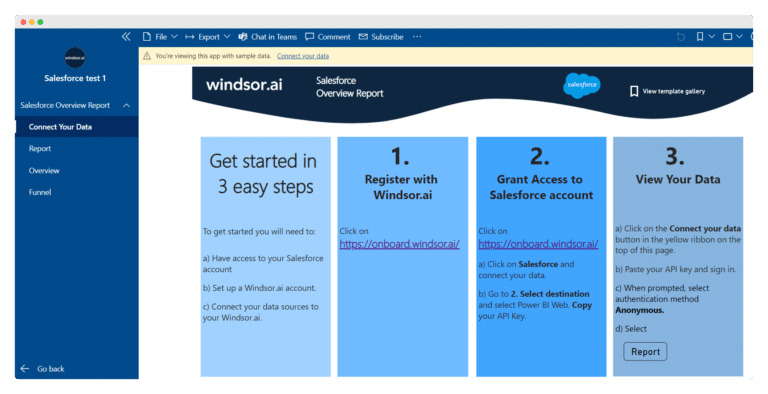Open onboard.windsor.ai link in step 1
This screenshot has width=768, height=394.
click(399, 244)
